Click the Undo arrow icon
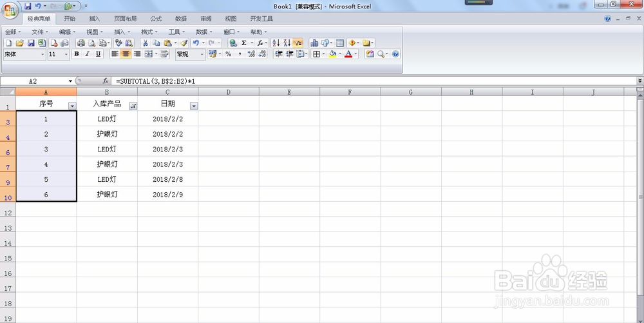Image resolution: width=644 pixels, height=323 pixels. tap(196, 43)
